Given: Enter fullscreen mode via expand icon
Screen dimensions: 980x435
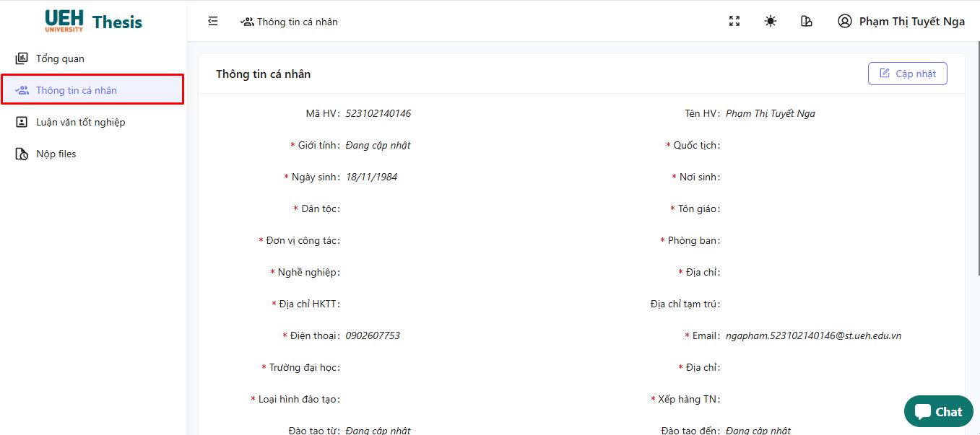Looking at the screenshot, I should (734, 22).
